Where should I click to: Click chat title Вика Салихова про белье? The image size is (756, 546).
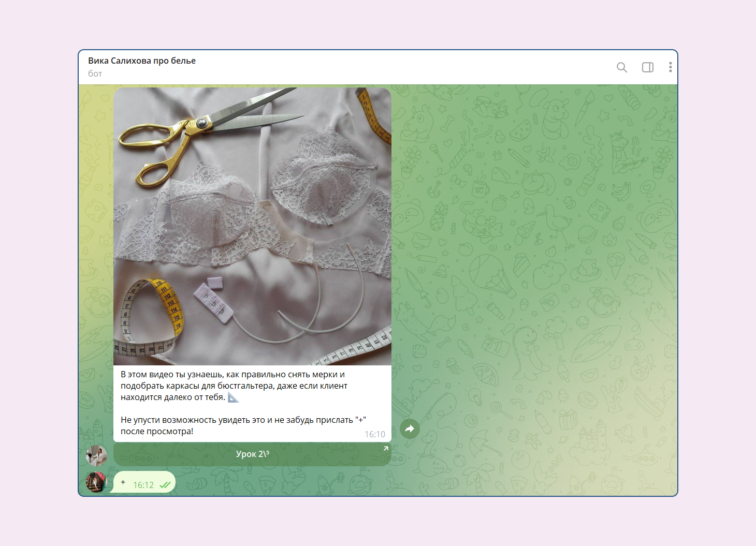(x=142, y=61)
